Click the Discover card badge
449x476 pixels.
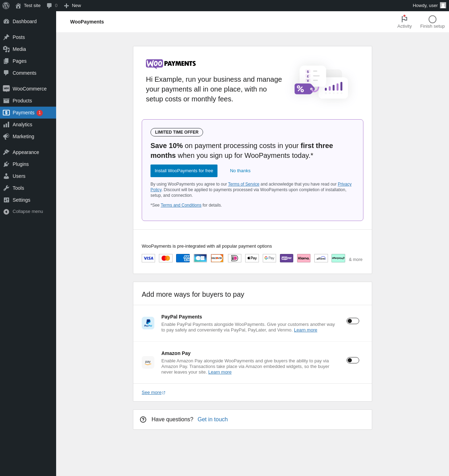tap(217, 258)
